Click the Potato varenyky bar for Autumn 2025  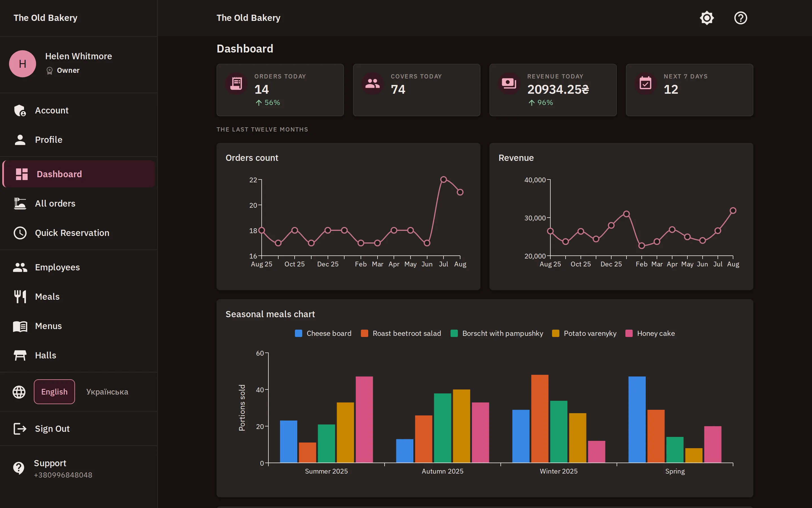pos(461,426)
